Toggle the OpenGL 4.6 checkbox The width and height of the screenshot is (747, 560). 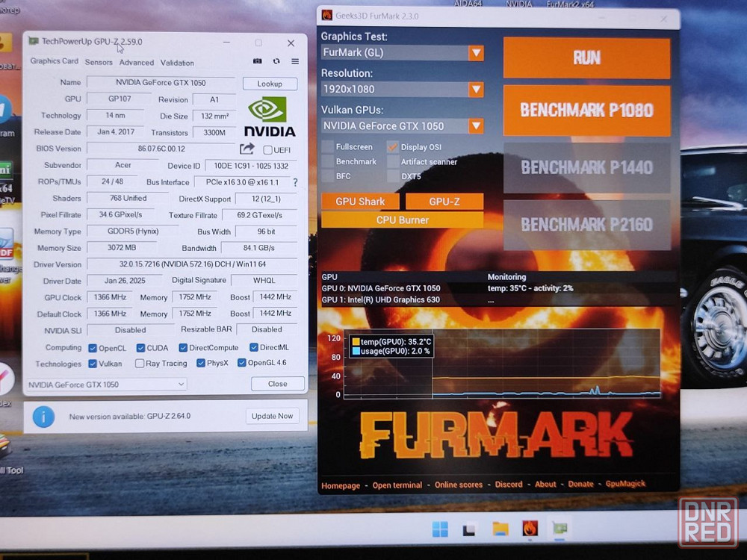(242, 363)
